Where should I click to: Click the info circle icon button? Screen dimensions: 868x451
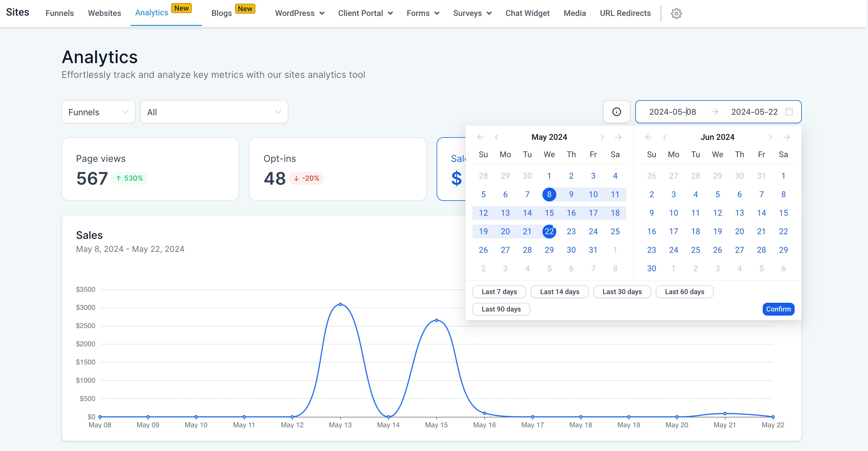[616, 112]
